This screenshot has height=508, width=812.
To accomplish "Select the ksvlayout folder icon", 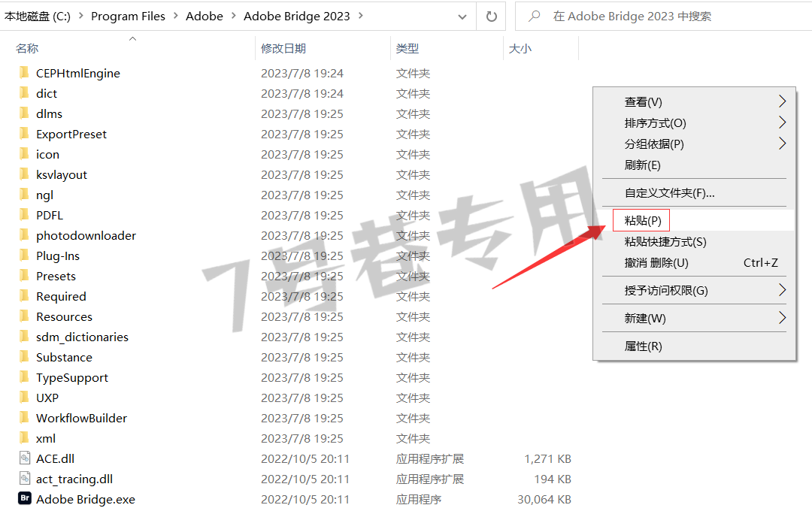I will pyautogui.click(x=24, y=174).
